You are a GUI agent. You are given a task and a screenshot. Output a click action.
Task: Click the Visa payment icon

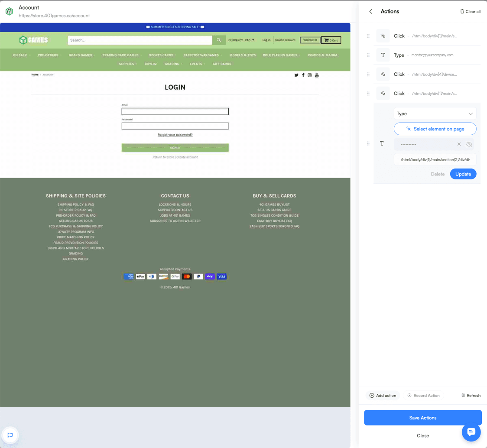(x=222, y=276)
